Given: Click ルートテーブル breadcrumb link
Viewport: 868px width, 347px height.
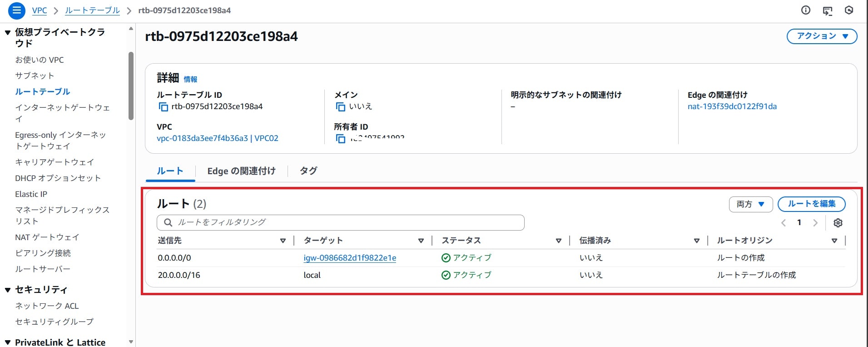Looking at the screenshot, I should pyautogui.click(x=92, y=10).
